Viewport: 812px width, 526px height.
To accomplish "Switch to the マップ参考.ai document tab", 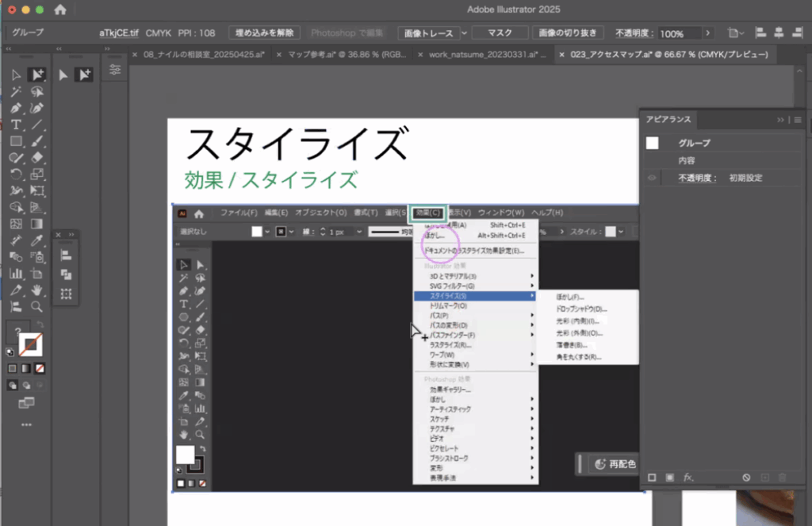I will (349, 55).
